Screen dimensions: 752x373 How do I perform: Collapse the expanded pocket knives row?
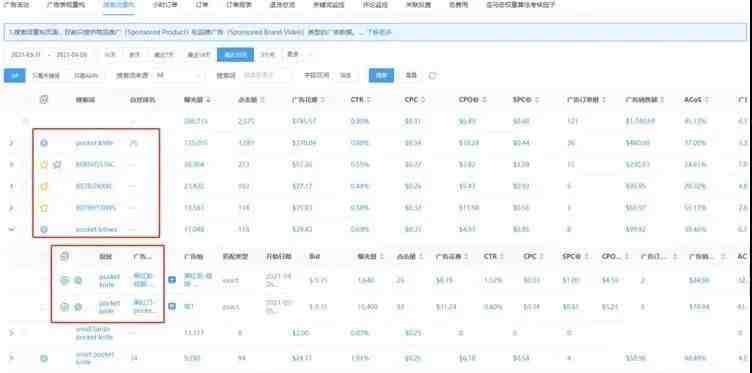[x=12, y=230]
